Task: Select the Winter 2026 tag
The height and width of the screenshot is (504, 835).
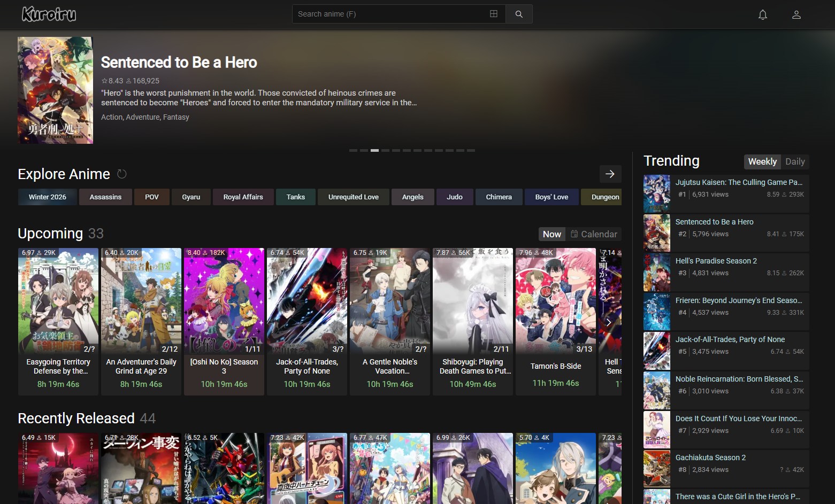Action: (x=48, y=197)
